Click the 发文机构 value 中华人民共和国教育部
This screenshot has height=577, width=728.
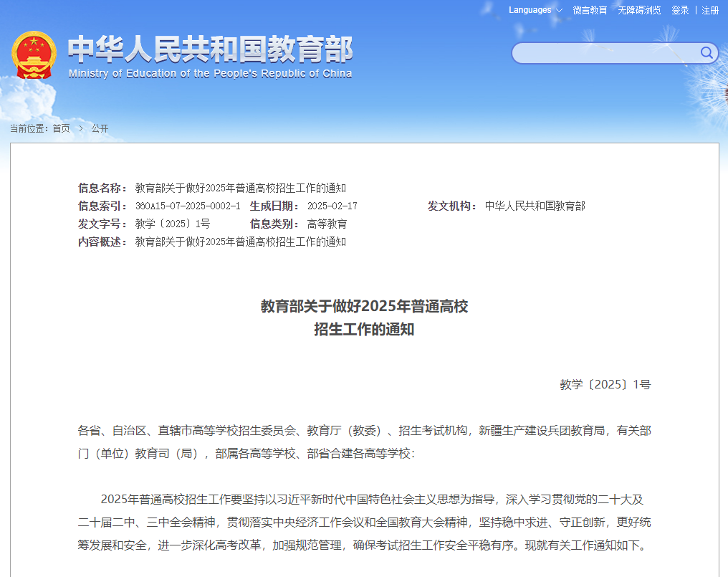[535, 206]
